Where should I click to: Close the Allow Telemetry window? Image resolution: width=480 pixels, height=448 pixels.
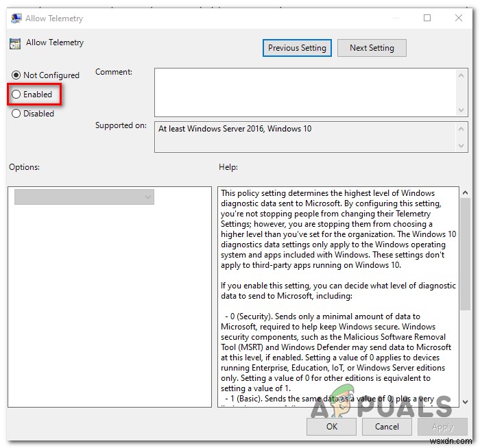tap(459, 18)
